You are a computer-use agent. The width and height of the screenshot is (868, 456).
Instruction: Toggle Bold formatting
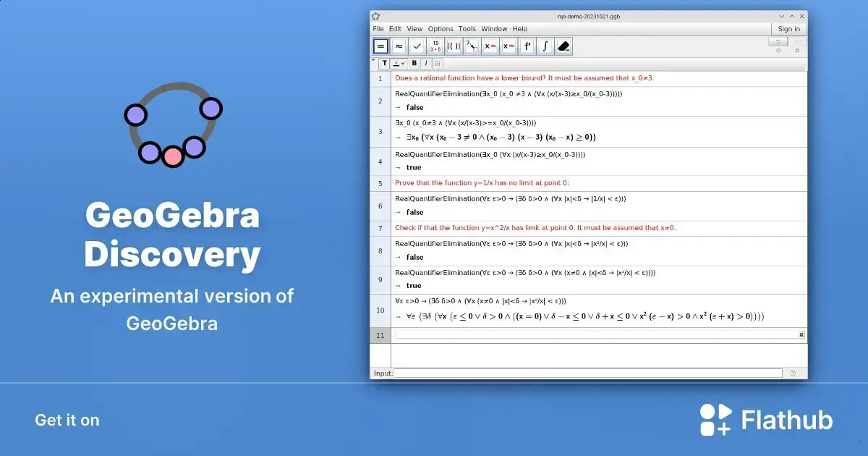(414, 64)
